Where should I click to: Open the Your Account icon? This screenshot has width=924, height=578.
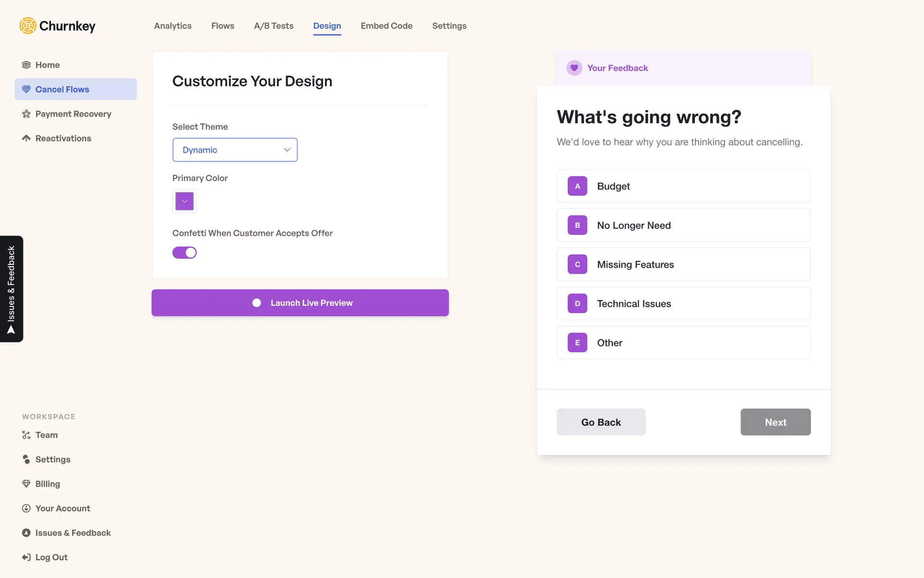26,508
